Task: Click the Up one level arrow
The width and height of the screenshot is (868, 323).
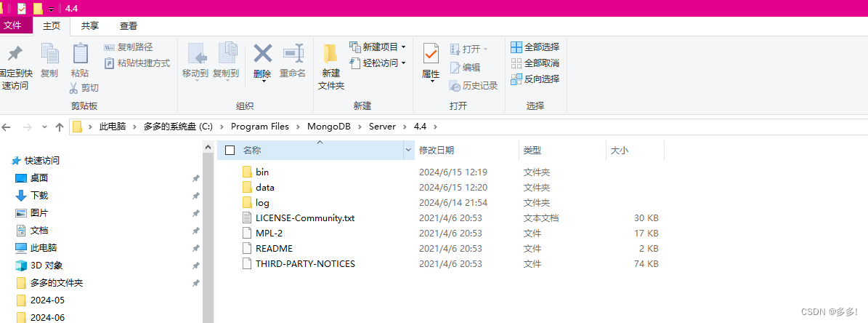Action: pyautogui.click(x=60, y=127)
